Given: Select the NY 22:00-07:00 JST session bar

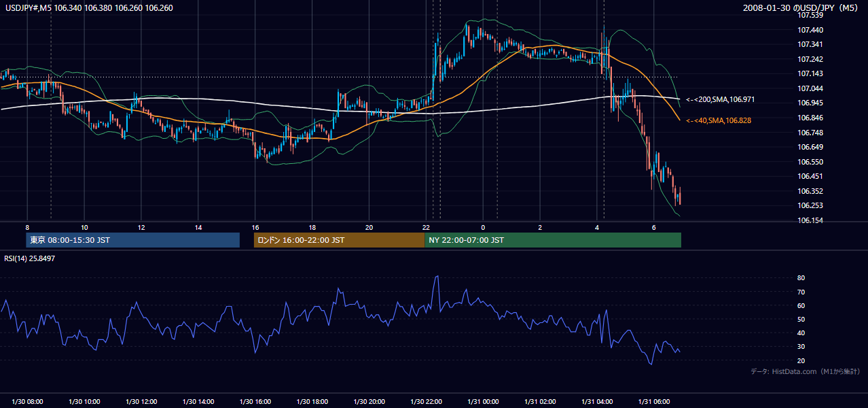Looking at the screenshot, I should 553,240.
